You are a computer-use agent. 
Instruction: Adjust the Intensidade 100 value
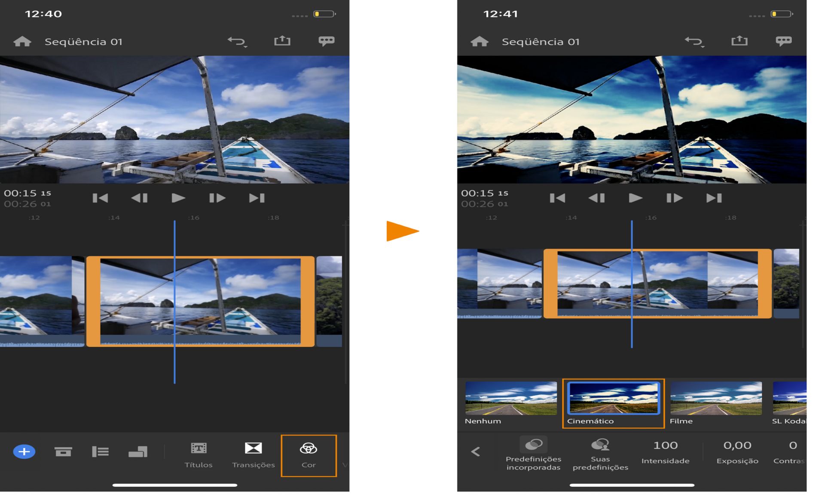click(665, 452)
